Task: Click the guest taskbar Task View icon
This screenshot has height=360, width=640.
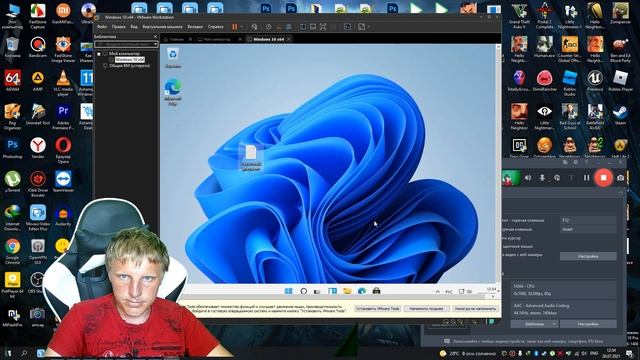Action: (317, 291)
